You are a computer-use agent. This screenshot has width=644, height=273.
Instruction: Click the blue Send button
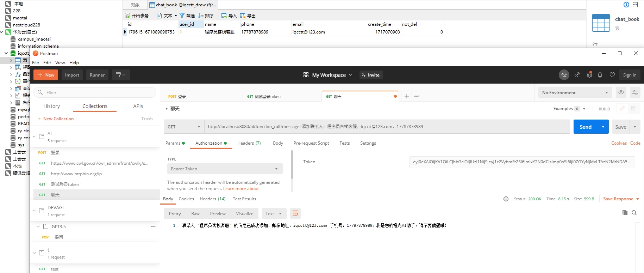click(x=586, y=127)
